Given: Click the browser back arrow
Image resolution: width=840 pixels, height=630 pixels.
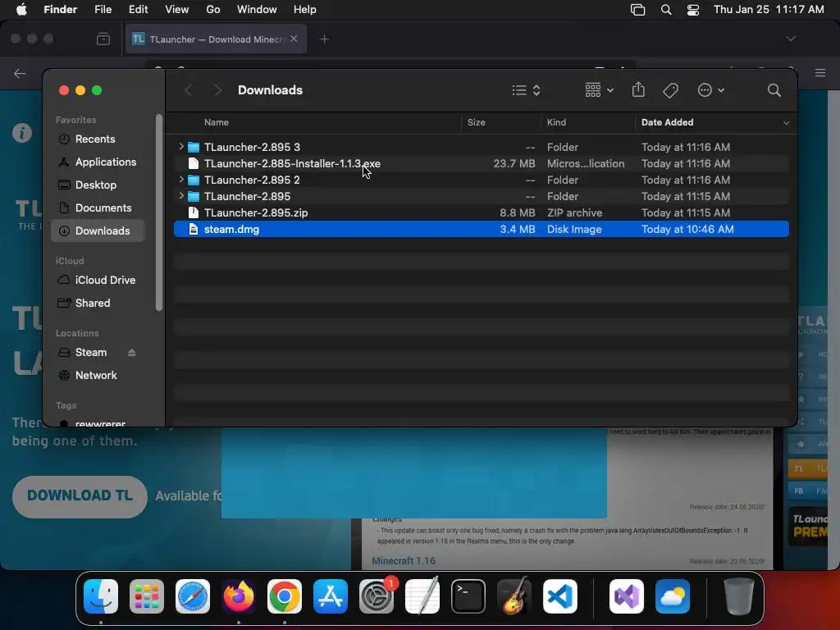Looking at the screenshot, I should pyautogui.click(x=20, y=73).
